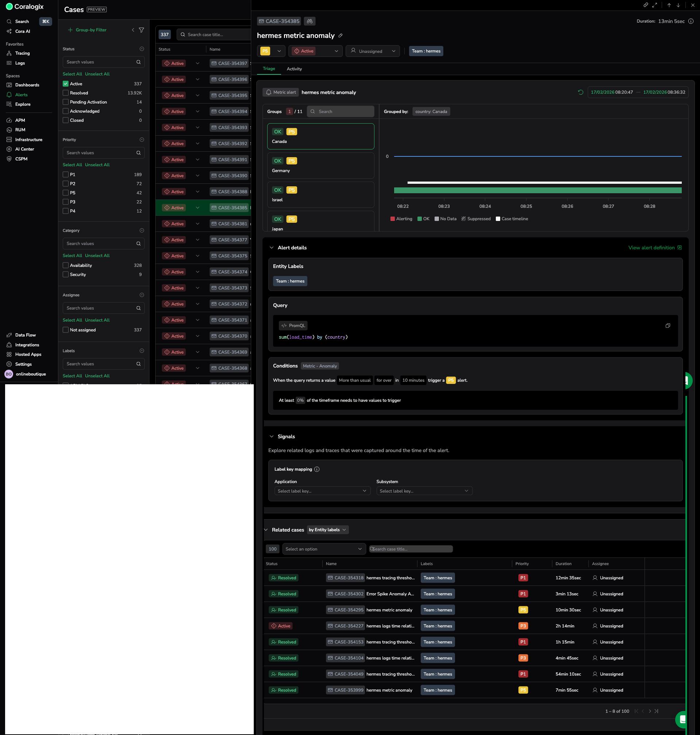The image size is (700, 735).
Task: Check the Resolved status filter
Action: pos(66,93)
